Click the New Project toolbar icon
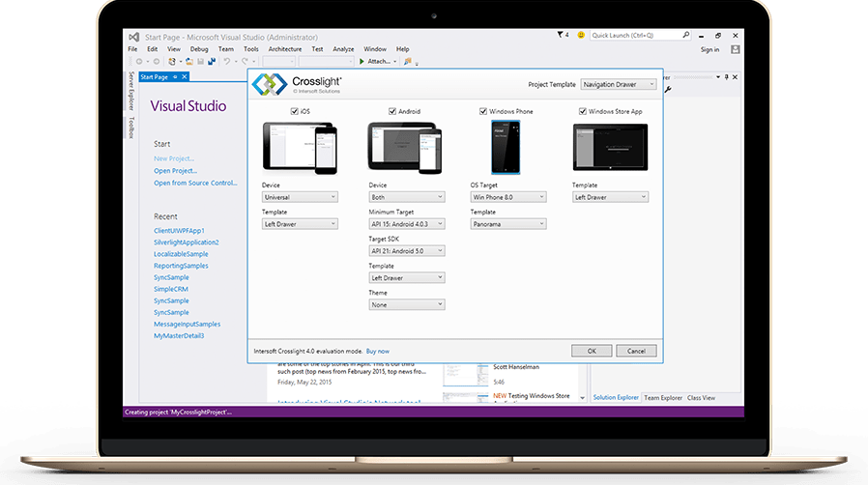868x485 pixels. (x=172, y=62)
